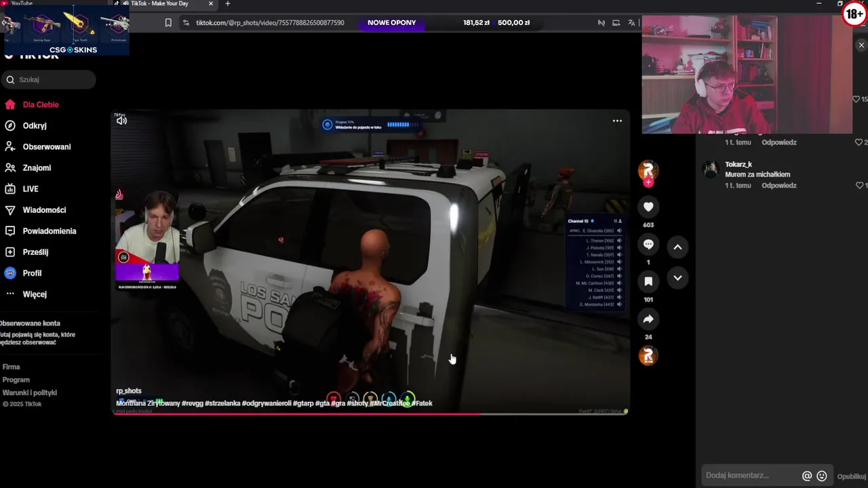The width and height of the screenshot is (868, 488).
Task: Click the Murem za michałkiem comment text
Action: click(x=757, y=175)
